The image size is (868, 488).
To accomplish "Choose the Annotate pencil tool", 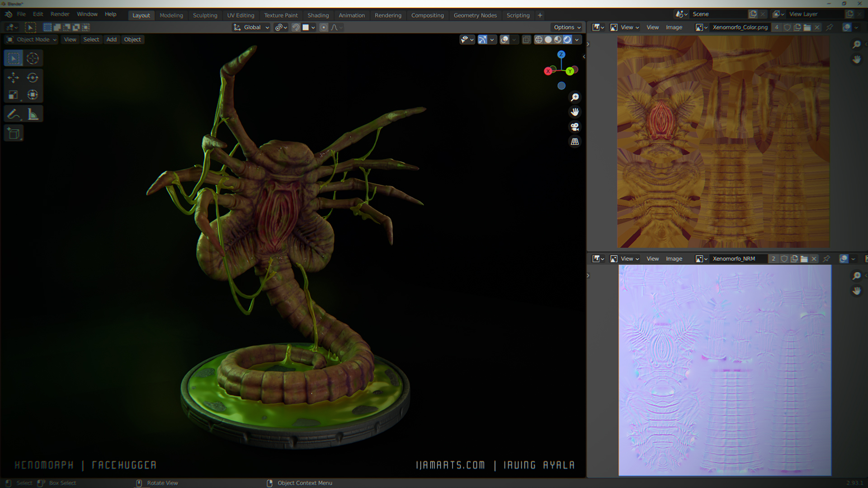I will coord(13,114).
